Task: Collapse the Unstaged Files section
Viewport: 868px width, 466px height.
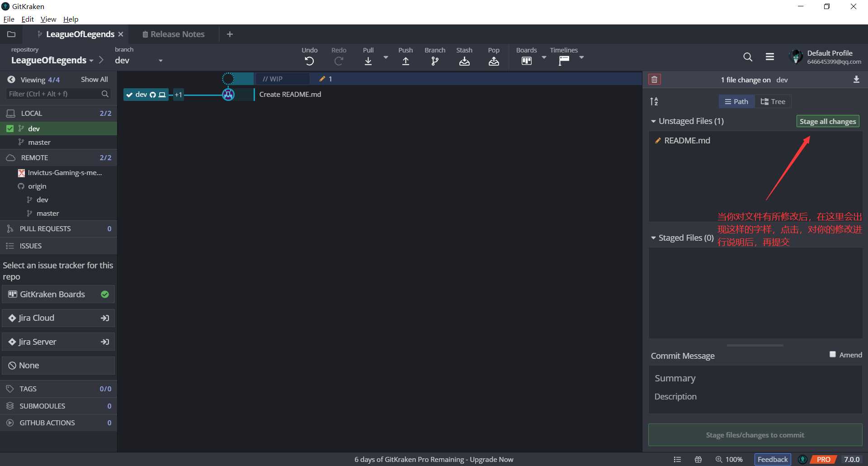Action: tap(653, 121)
